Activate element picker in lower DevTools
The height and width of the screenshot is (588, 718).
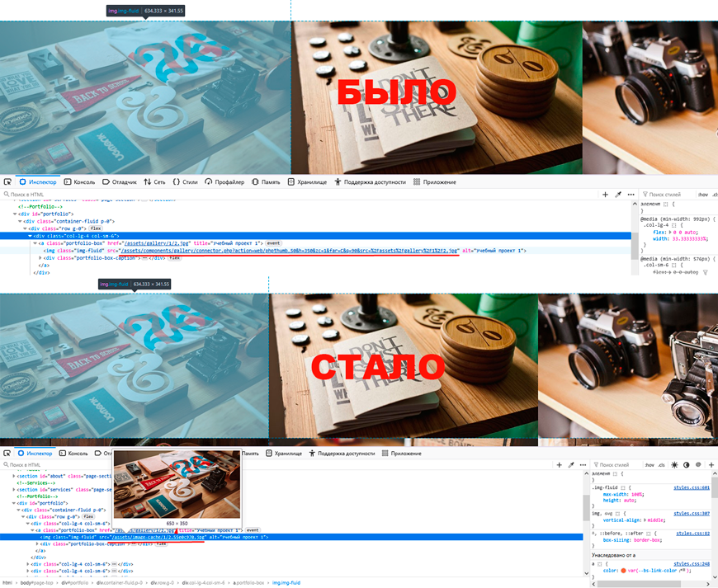pos(7,453)
